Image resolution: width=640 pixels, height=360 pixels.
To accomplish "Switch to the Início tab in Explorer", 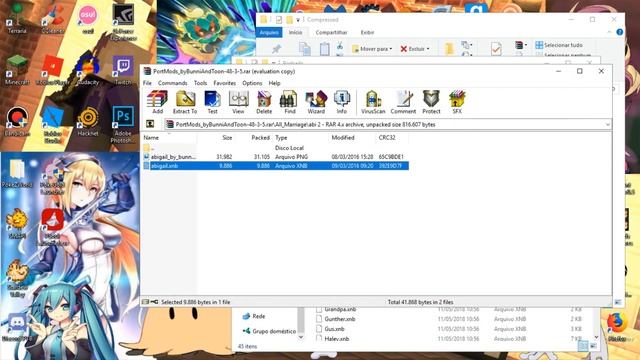I will point(296,32).
